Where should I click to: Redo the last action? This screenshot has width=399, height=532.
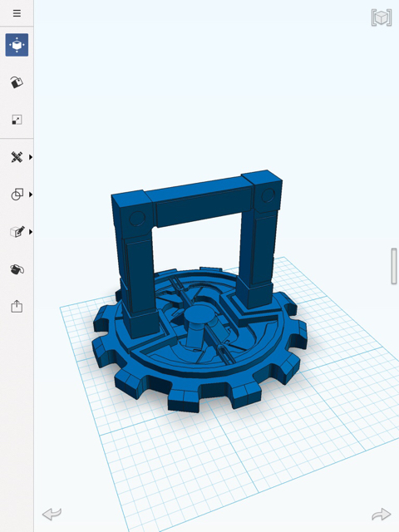[381, 514]
